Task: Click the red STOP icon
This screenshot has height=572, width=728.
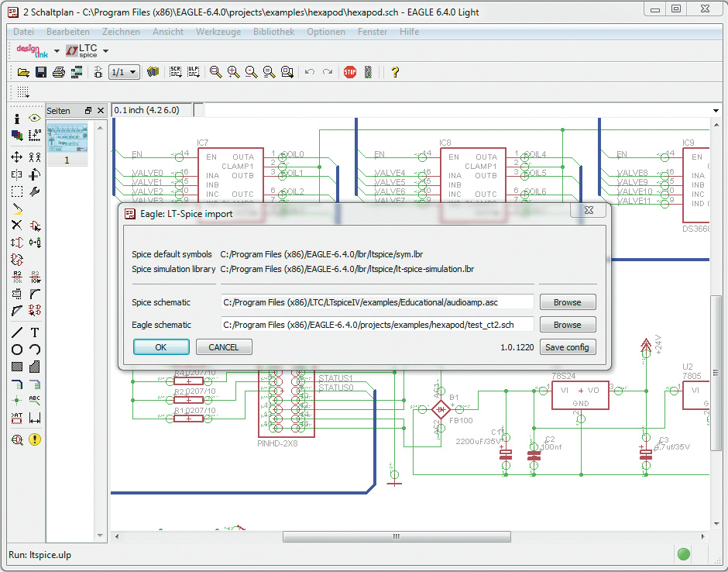Action: click(350, 72)
